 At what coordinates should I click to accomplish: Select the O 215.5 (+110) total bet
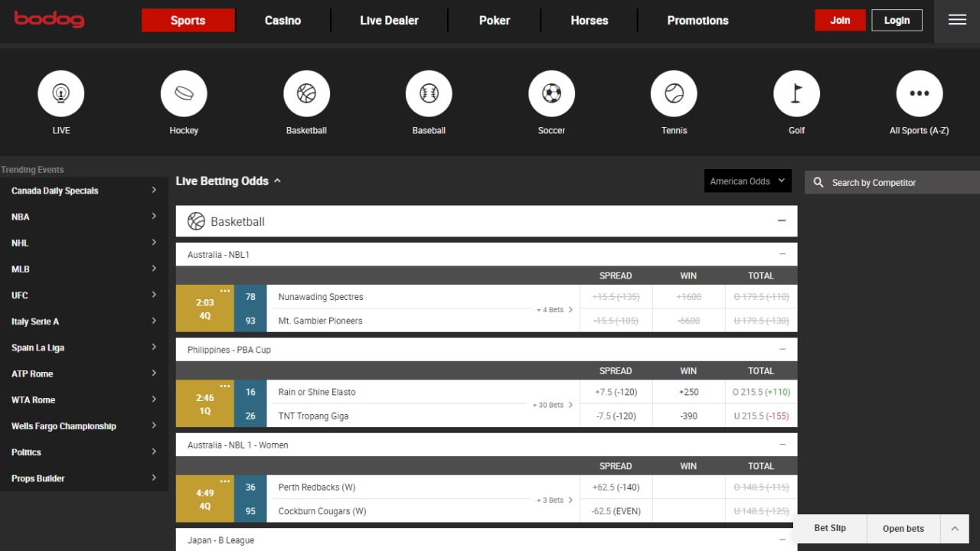pyautogui.click(x=760, y=392)
